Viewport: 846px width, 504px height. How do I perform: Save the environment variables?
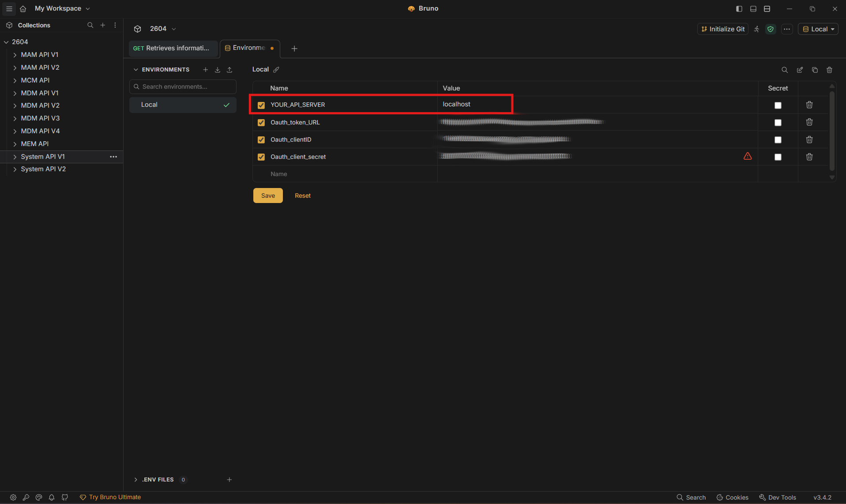268,196
